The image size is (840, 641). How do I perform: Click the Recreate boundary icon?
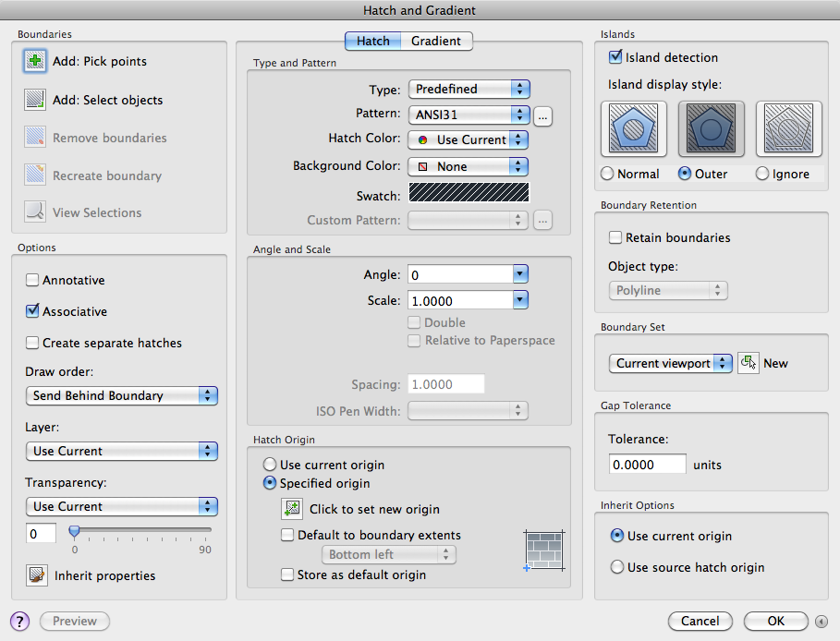pyautogui.click(x=35, y=175)
